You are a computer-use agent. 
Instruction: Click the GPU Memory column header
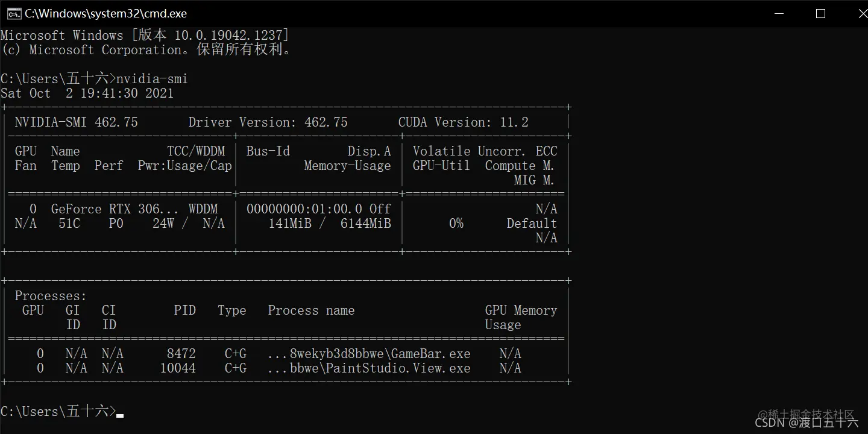pyautogui.click(x=521, y=310)
